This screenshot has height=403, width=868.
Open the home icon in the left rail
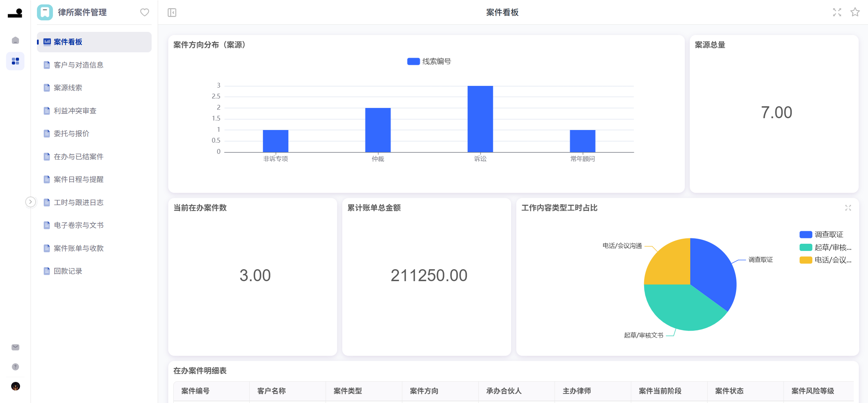[x=15, y=40]
